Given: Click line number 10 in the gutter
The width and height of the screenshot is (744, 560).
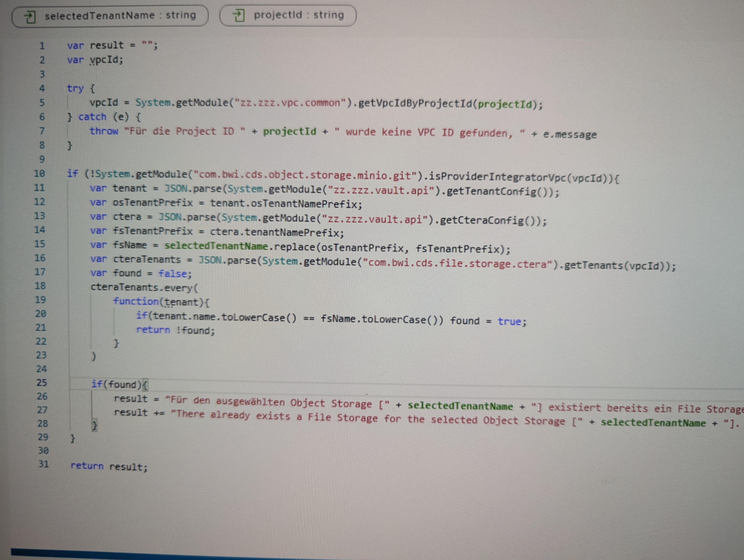Looking at the screenshot, I should tap(39, 174).
